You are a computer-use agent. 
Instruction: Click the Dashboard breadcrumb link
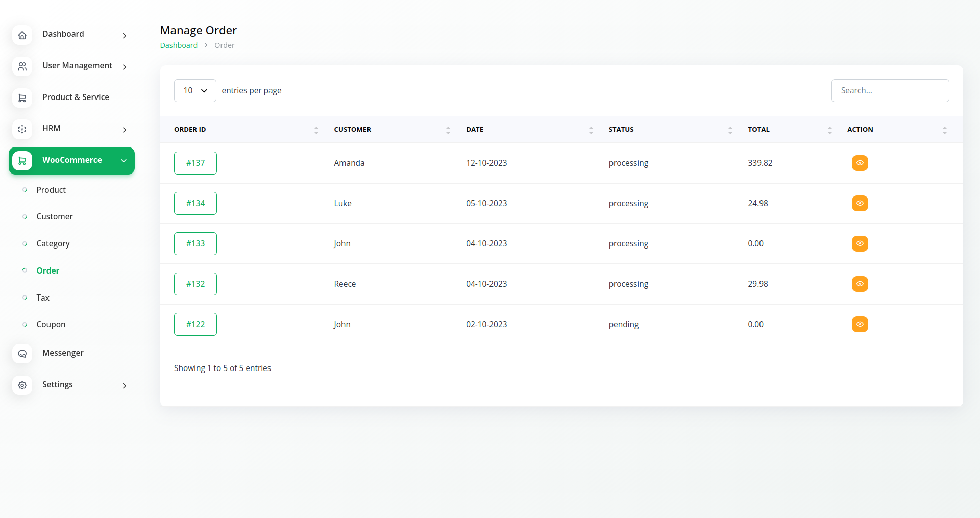pos(179,45)
